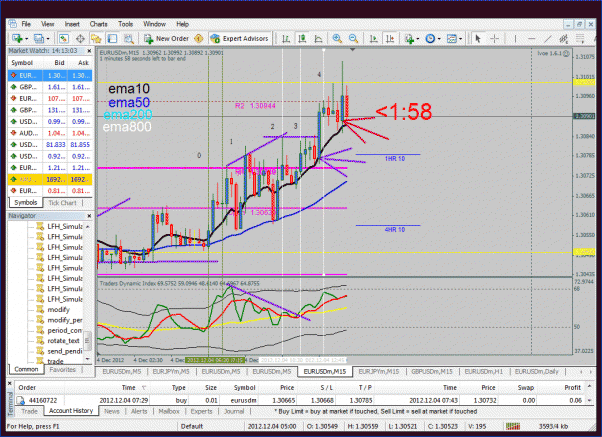Screen dimensions: 602x437
Task: Expand the Periods dropdown arrow
Action: (x=439, y=39)
